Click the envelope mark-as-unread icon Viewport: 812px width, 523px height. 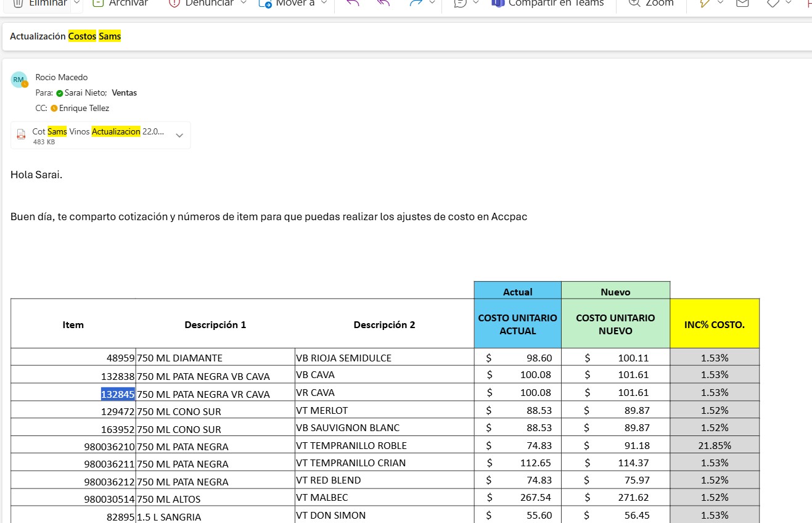(x=742, y=3)
